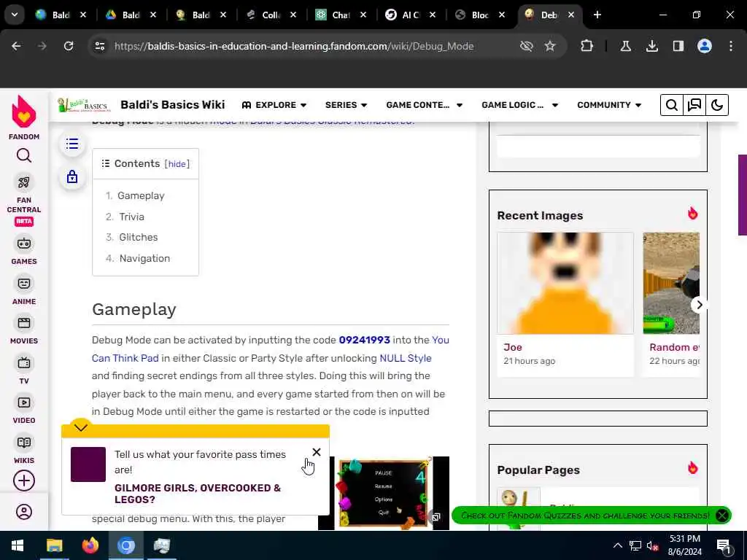
Task: Expand the SERIES dropdown menu
Action: 347,105
